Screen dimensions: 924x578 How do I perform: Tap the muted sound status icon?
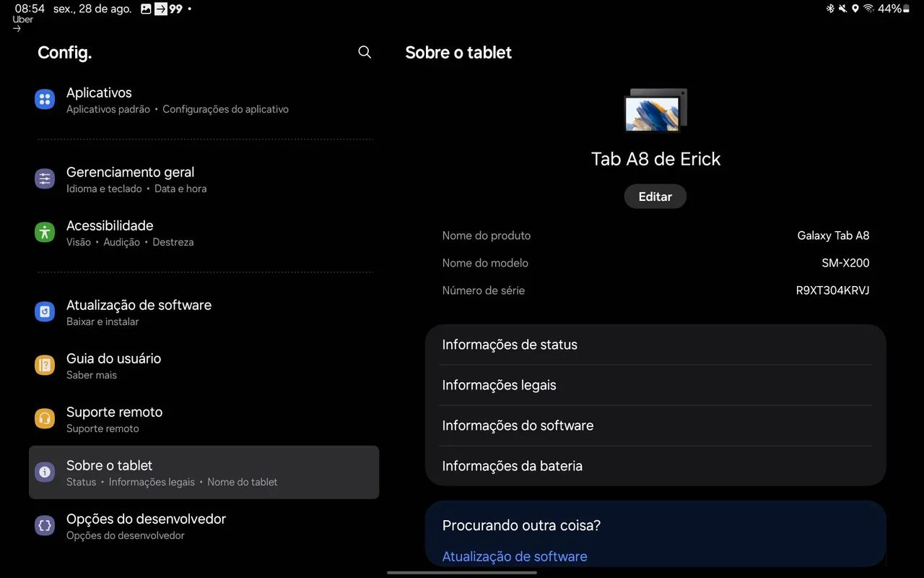tap(842, 9)
